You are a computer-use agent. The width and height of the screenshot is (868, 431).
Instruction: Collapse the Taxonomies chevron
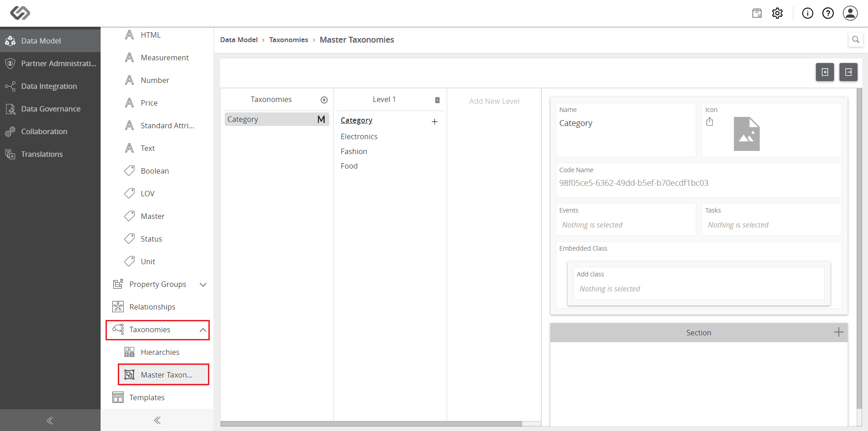[x=203, y=330]
